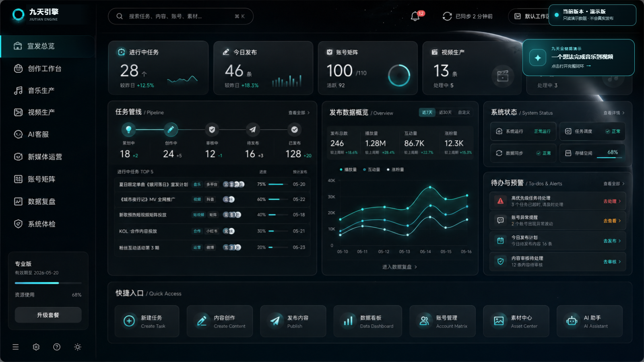The width and height of the screenshot is (644, 362).
Task: Click the help question mark icon
Action: coord(57,347)
